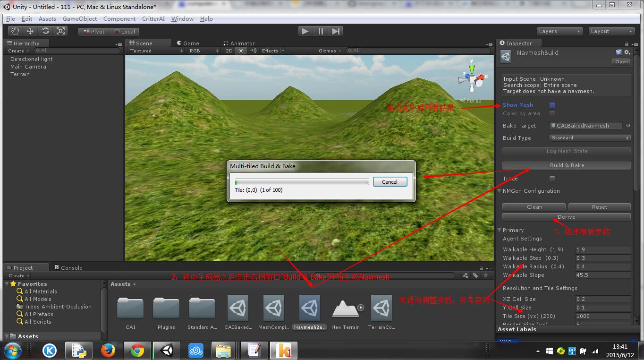Screen dimensions: 644x360
Task: Open the Textured draw mode dropdown
Action: coord(156,51)
